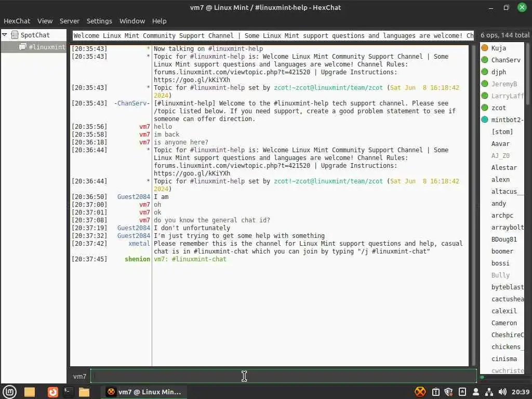Select user boomer in user list
The image size is (532, 399).
(502, 251)
